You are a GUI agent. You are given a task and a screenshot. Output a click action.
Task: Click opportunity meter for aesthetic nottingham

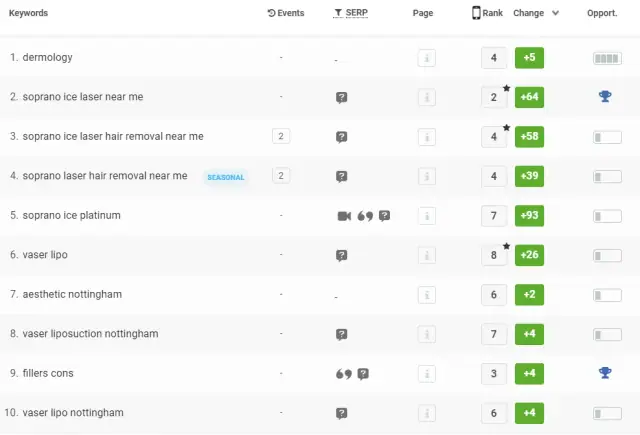[607, 295]
